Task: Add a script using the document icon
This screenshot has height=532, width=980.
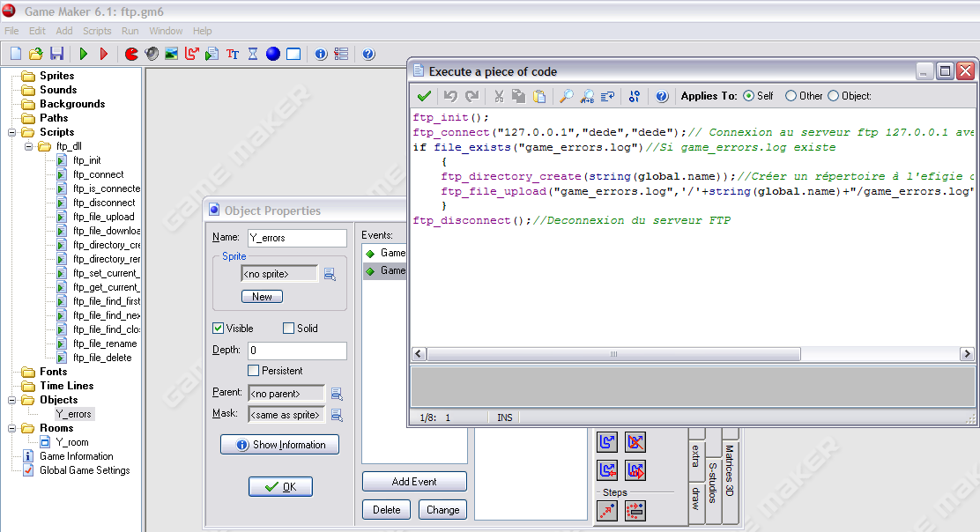Action: coord(212,54)
